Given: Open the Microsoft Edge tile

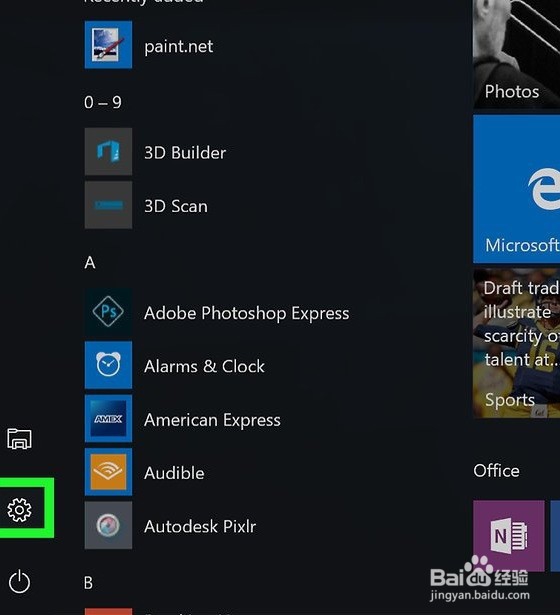Looking at the screenshot, I should [x=516, y=189].
